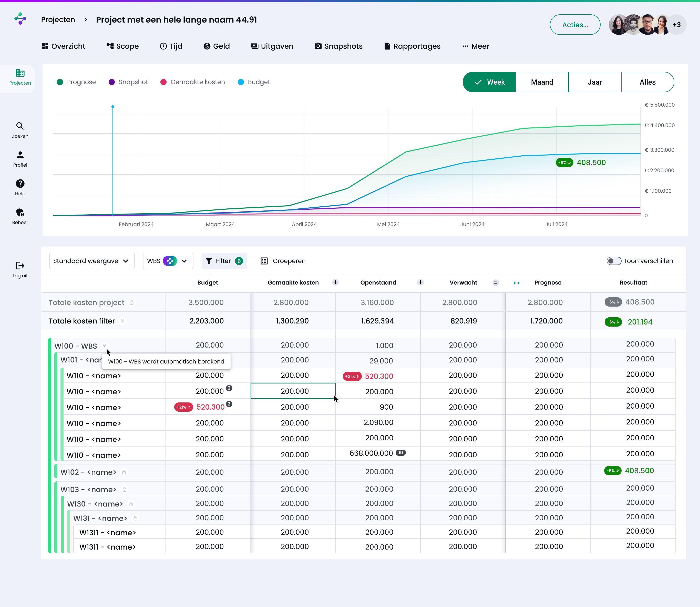700x607 pixels.
Task: Collapse the W103 - <name> tree row
Action: (x=88, y=489)
